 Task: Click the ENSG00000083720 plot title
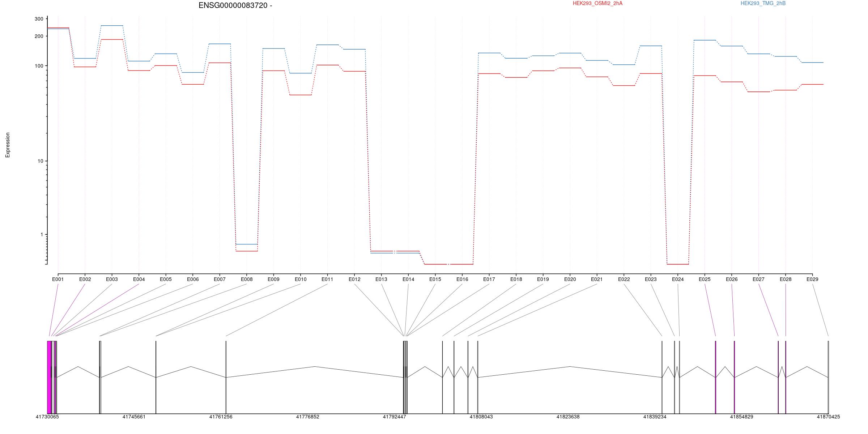pos(235,5)
